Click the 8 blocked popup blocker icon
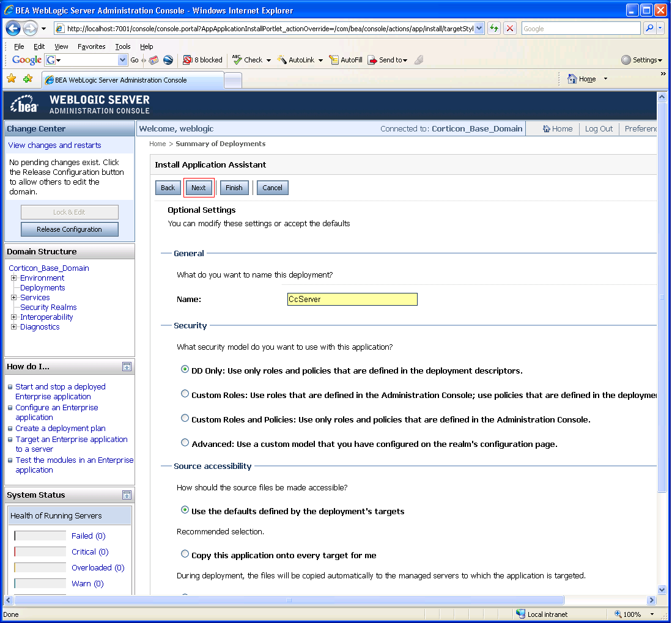The width and height of the screenshot is (672, 623). click(187, 60)
